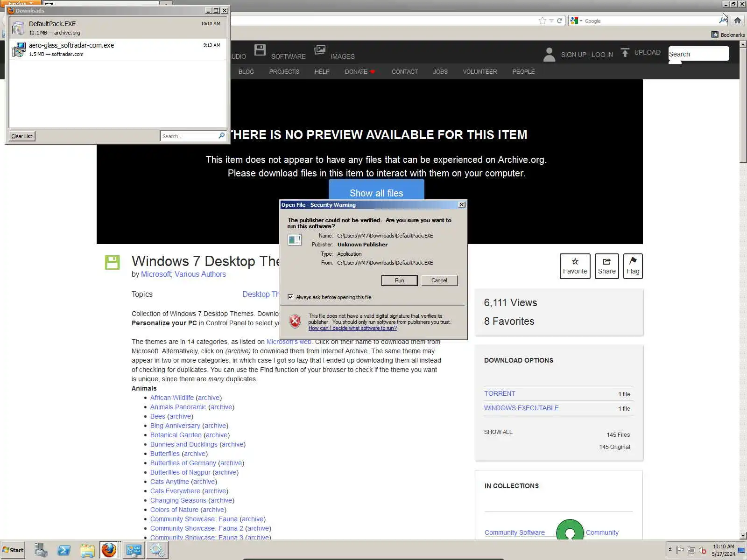Open CONTACT menu item
747x560 pixels.
404,71
